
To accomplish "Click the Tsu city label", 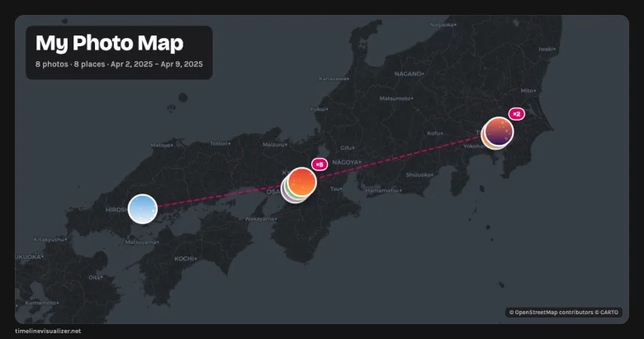I will tap(335, 189).
